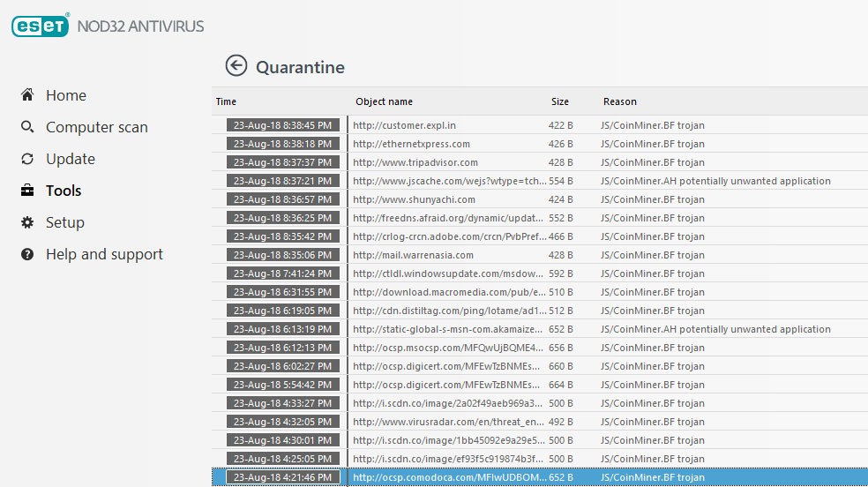Screen dimensions: 868x487
Task: Select the download.macromedia.com entry
Action: tap(540, 292)
